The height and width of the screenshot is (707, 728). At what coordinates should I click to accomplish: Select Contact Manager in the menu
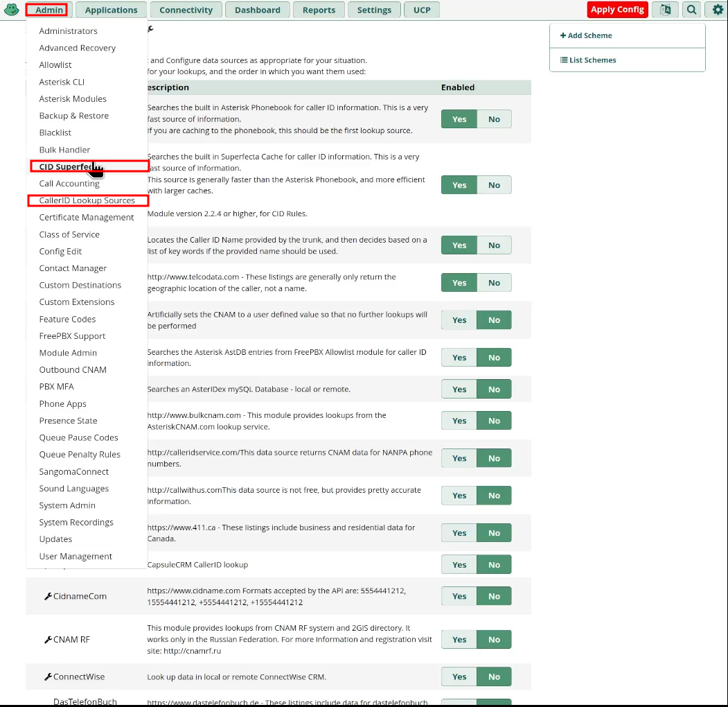tap(73, 268)
